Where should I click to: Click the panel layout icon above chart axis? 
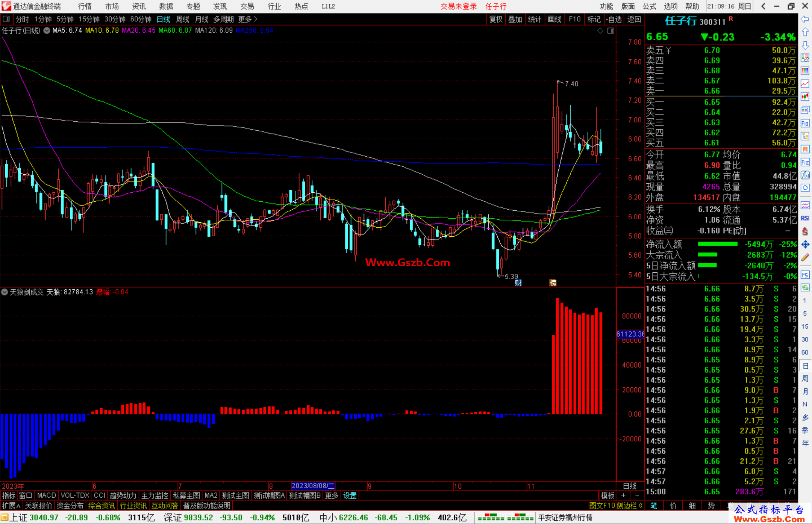611,31
